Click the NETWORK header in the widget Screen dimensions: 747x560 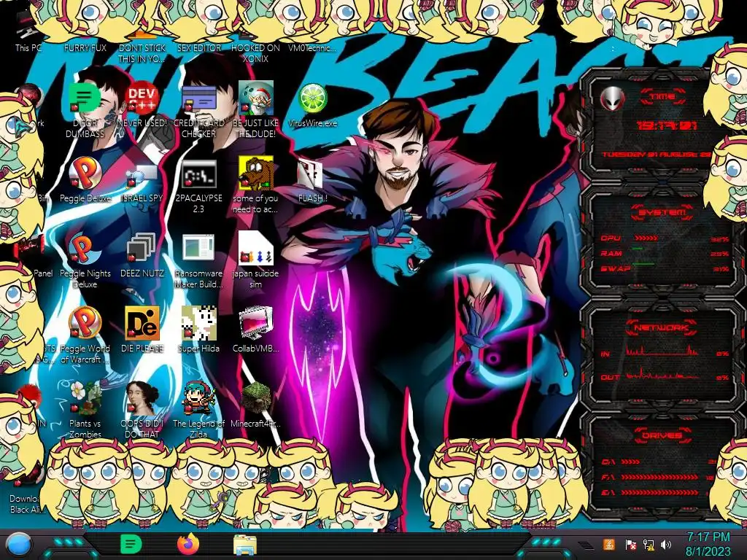click(x=661, y=327)
